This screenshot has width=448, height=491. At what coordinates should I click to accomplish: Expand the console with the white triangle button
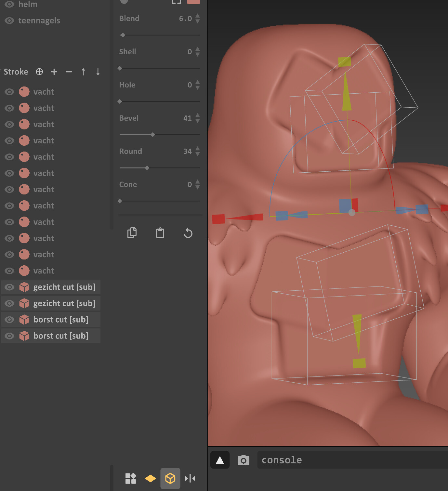click(220, 460)
